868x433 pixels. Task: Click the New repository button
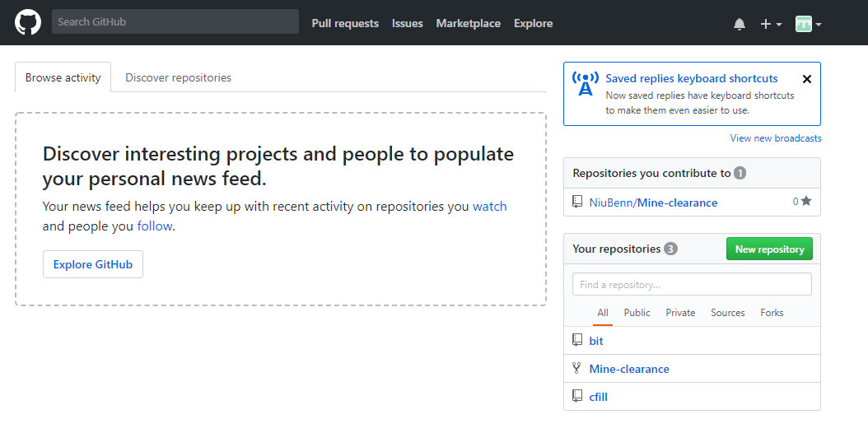point(769,249)
